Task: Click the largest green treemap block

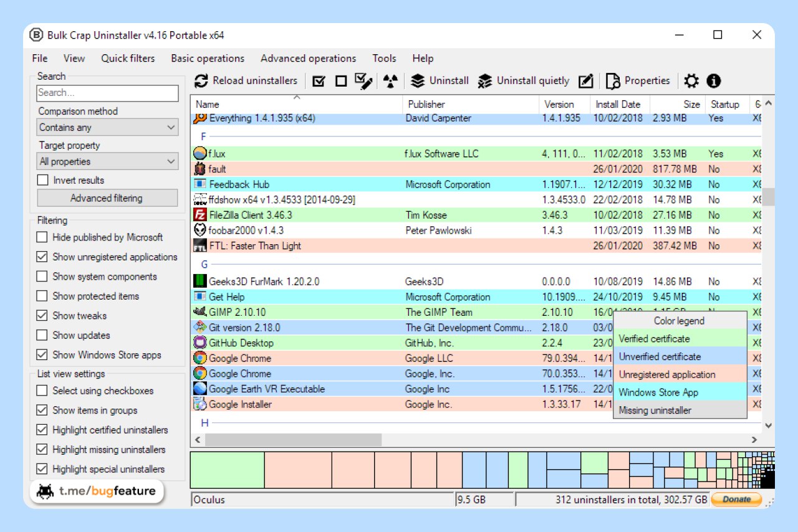Action: coord(228,470)
